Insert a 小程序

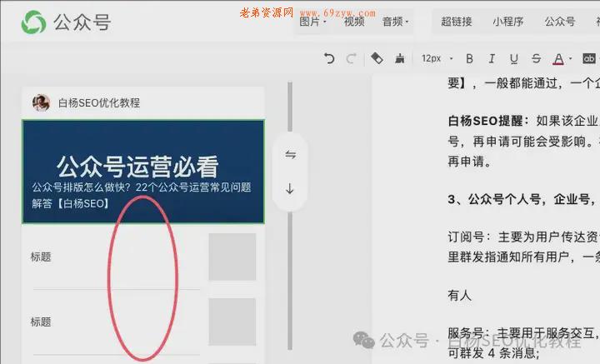pos(508,22)
